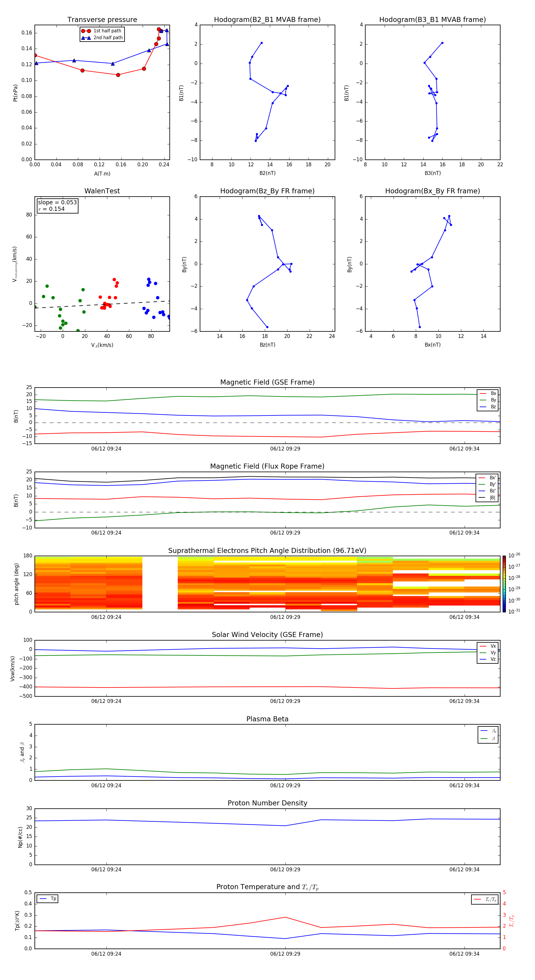Click the 'V_A(km/s)' x-axis label
Screen dimensions: 535x980
(102, 345)
